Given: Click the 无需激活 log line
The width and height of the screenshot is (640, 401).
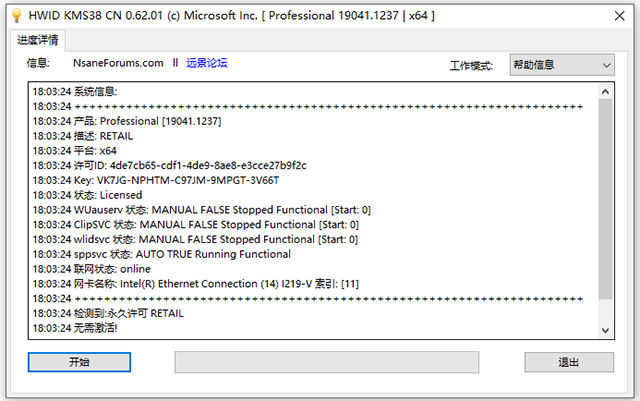Looking at the screenshot, I should coord(74,328).
